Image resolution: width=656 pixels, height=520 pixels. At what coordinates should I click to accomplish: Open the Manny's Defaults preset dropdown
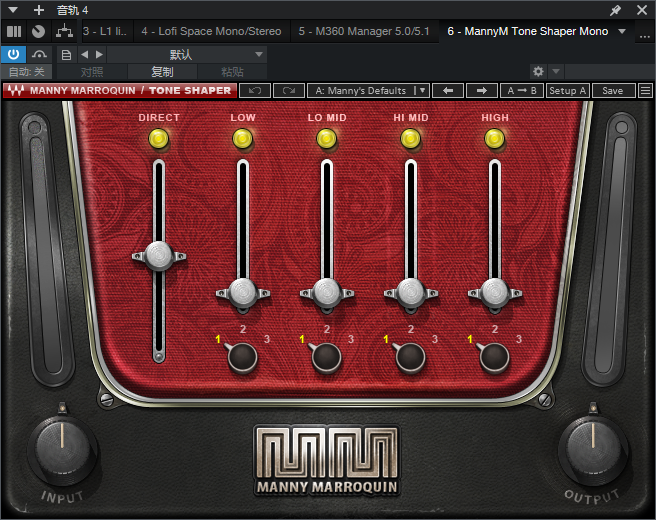pos(368,90)
